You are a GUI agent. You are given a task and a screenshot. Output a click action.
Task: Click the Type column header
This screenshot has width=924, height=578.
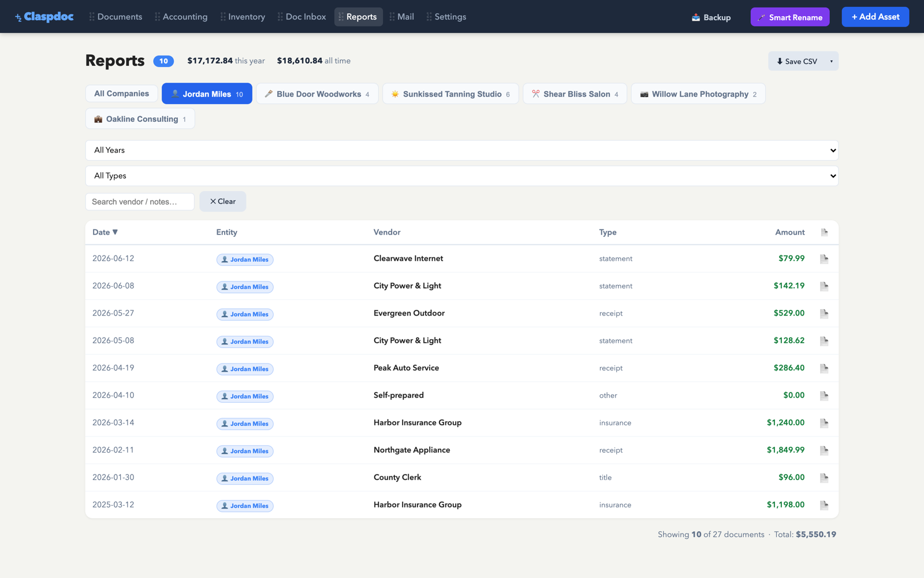coord(608,232)
